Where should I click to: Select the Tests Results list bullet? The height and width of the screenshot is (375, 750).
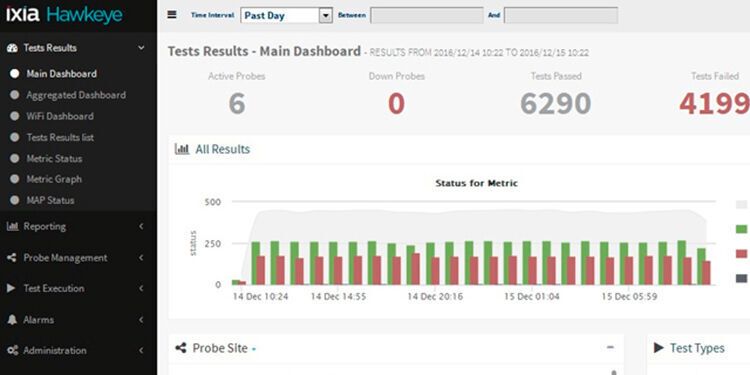[x=14, y=137]
